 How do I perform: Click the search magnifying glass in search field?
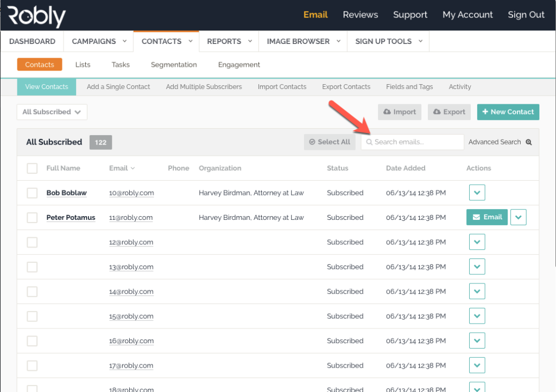click(370, 142)
